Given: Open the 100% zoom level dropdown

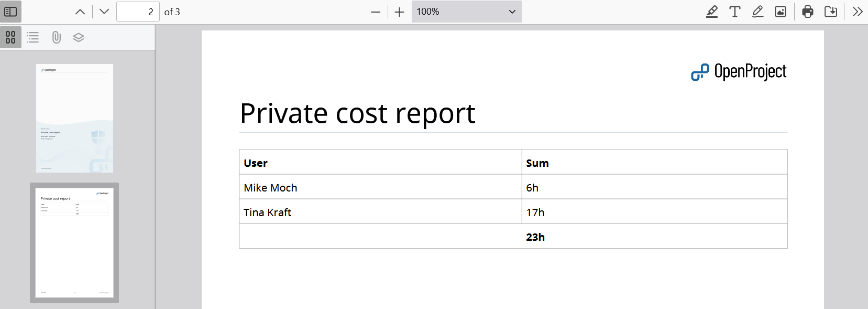Looking at the screenshot, I should coord(466,12).
